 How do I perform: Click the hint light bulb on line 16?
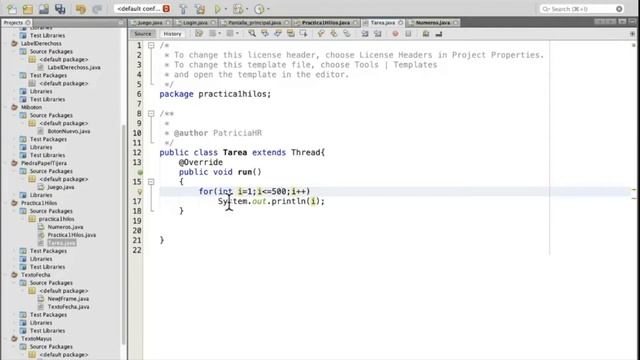(x=140, y=191)
